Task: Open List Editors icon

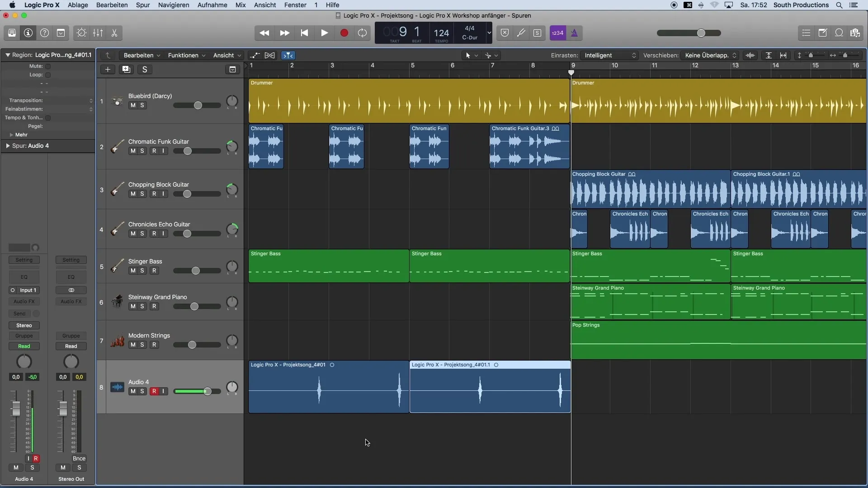Action: click(x=806, y=33)
